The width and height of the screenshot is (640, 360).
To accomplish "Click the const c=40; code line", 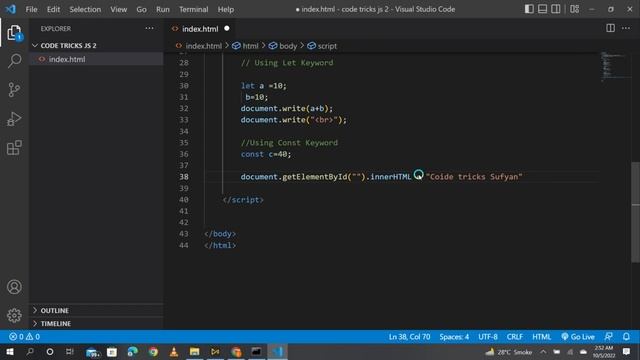I will coord(266,154).
